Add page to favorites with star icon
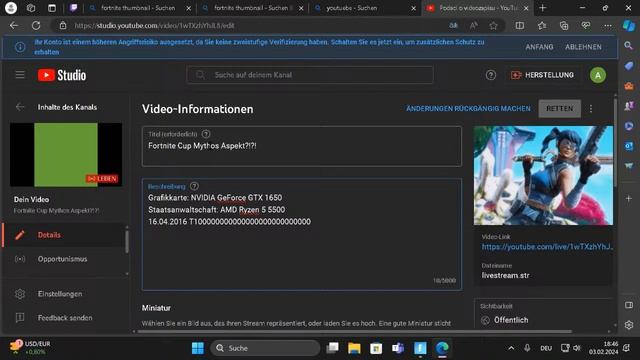 pos(493,25)
